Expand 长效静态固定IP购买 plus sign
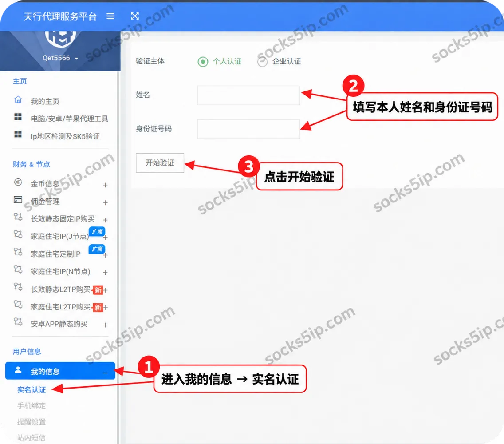Image resolution: width=504 pixels, height=444 pixels. point(105,220)
